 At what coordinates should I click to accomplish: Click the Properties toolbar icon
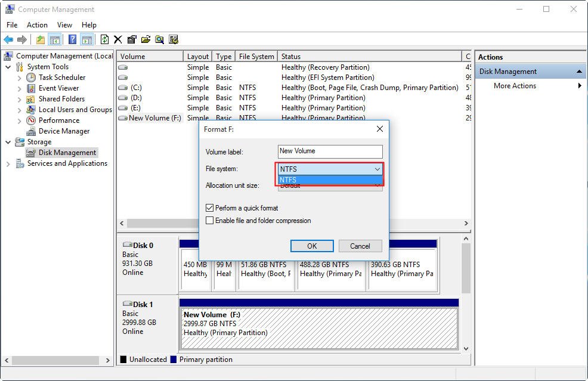click(132, 39)
